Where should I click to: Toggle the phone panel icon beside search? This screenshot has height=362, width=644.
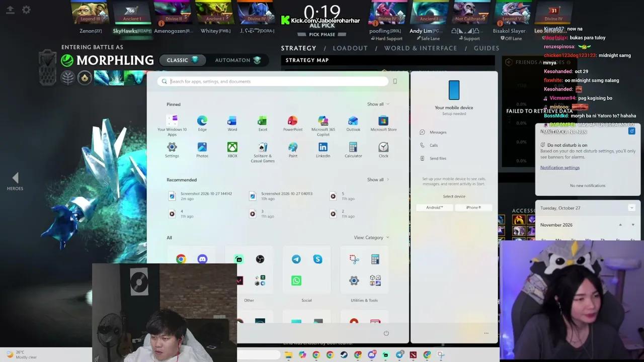point(395,81)
